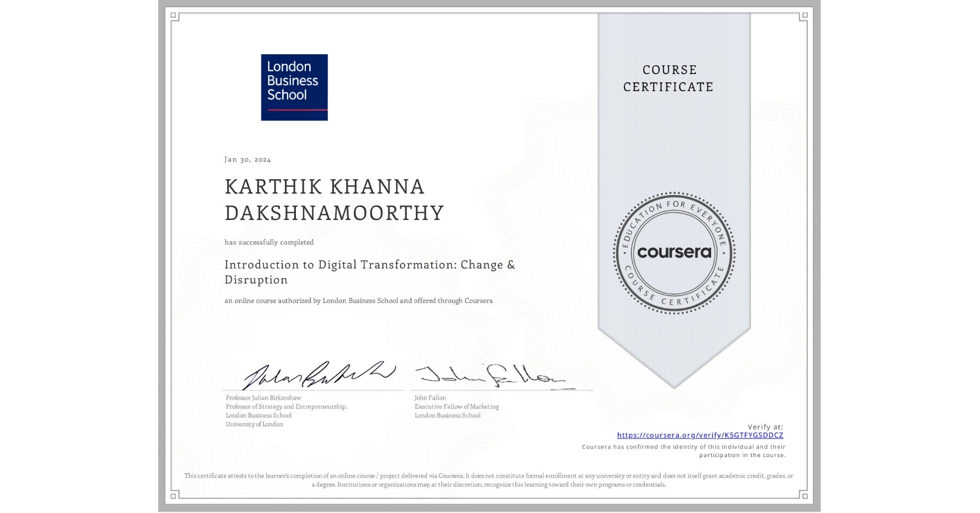This screenshot has width=980, height=513.
Task: Click the name KARTHIK KHANNA
Action: tap(325, 187)
